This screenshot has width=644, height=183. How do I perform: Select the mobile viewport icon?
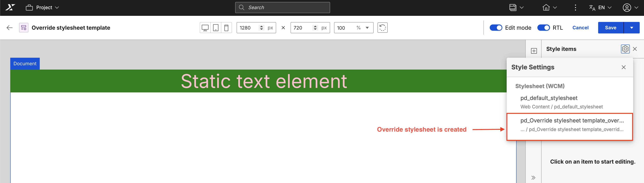coord(226,28)
